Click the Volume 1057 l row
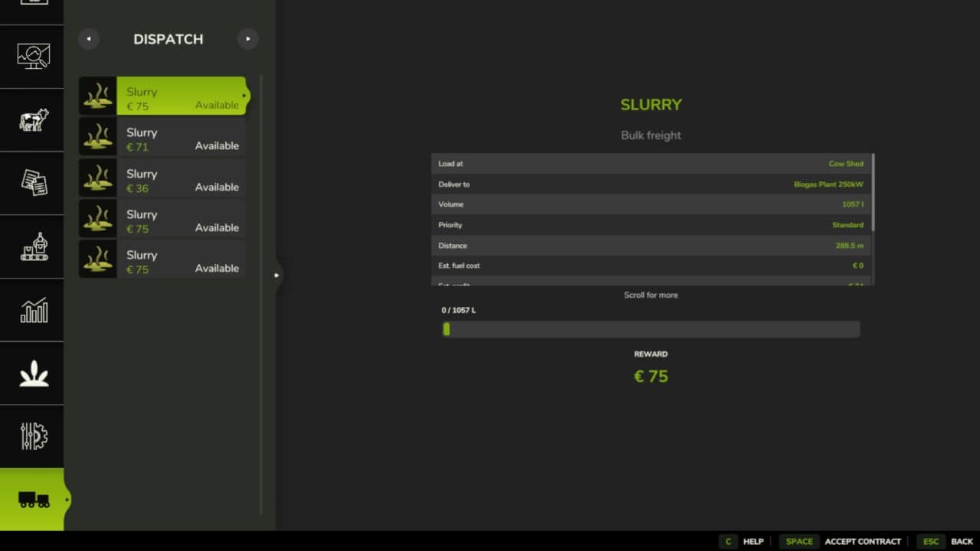 tap(651, 204)
